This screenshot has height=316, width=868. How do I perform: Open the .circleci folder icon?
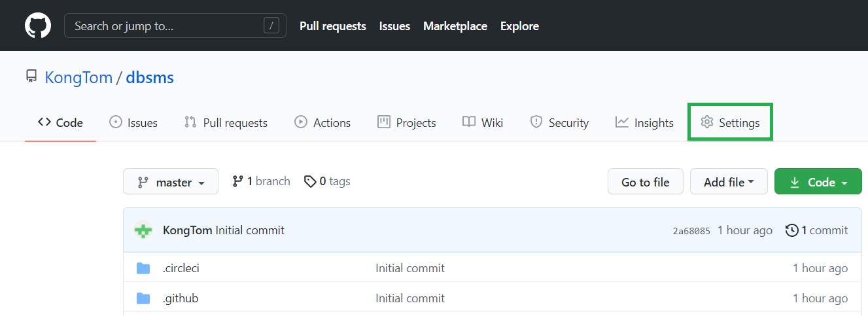pos(143,268)
